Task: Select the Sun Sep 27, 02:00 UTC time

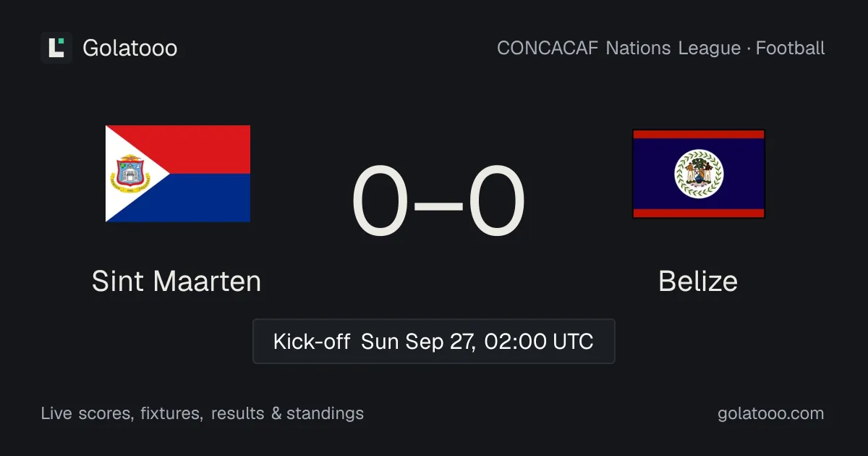Action: 477,341
